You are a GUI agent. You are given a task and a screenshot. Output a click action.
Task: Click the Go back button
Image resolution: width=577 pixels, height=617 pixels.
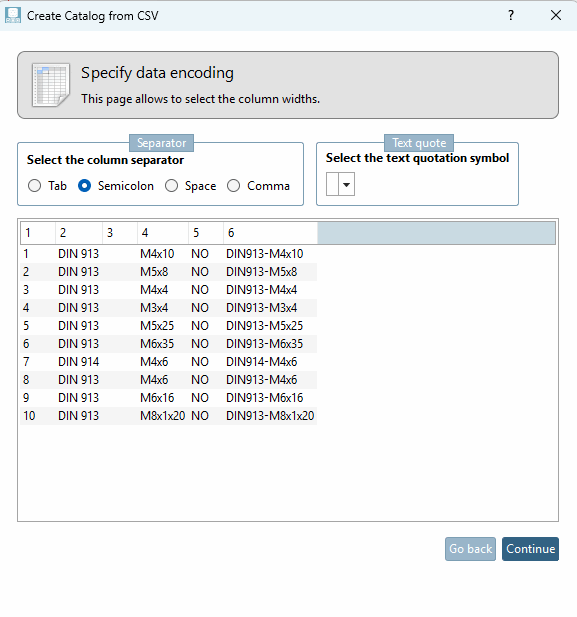tap(470, 549)
